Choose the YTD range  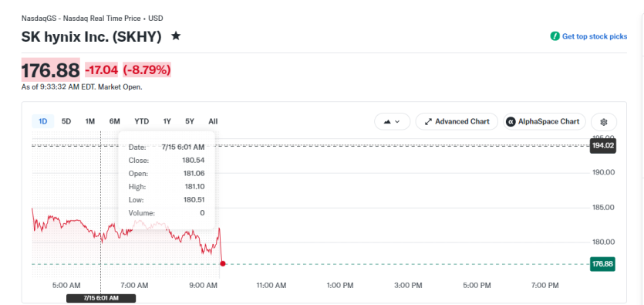click(142, 121)
